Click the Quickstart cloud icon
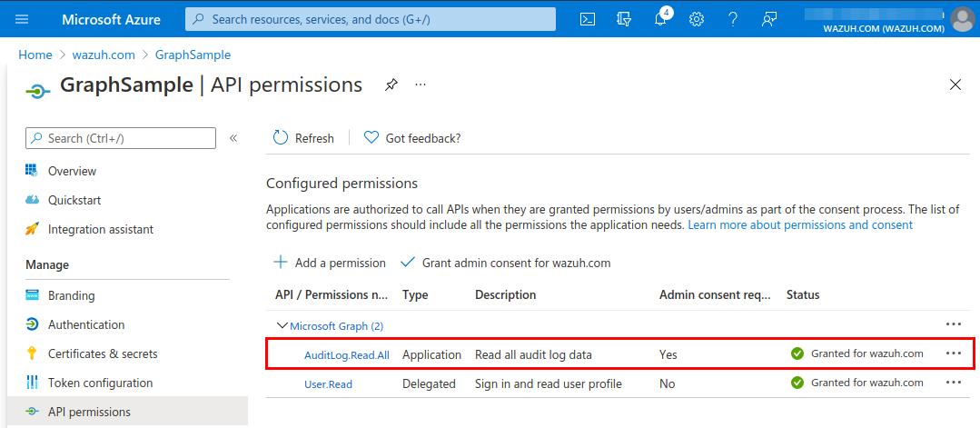Screen dimensions: 980x428 32,200
